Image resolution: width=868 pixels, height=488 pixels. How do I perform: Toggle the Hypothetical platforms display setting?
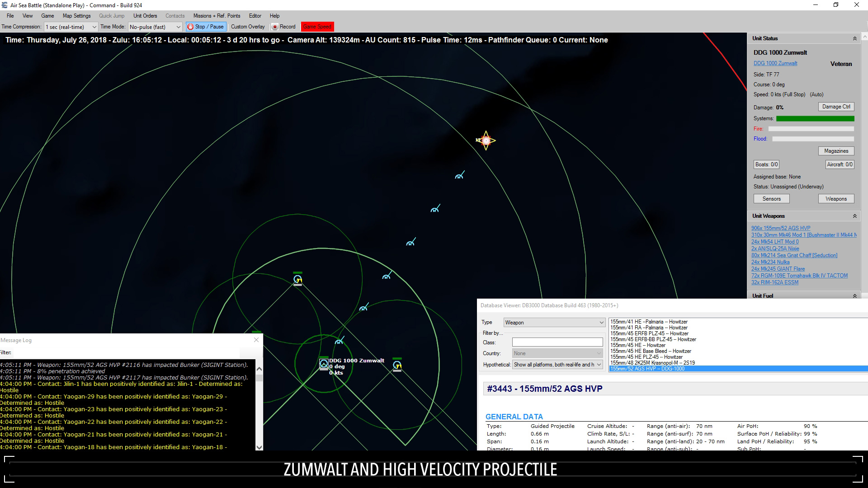(x=557, y=364)
